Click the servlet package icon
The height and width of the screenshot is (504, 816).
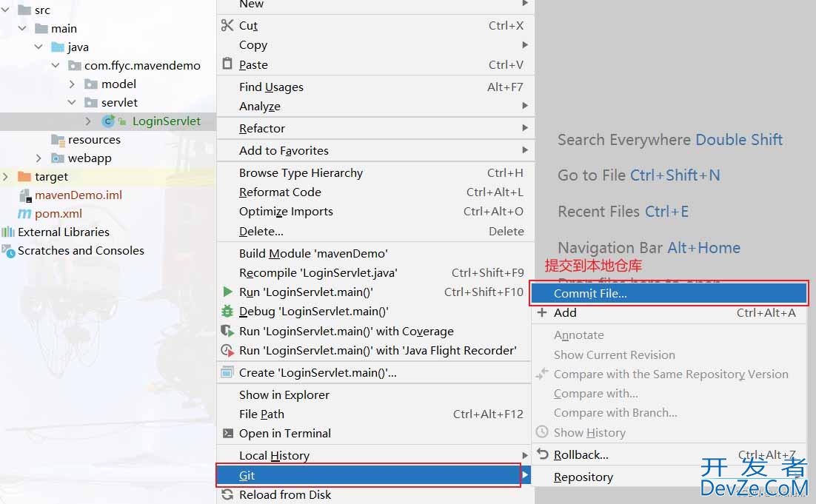(x=91, y=102)
